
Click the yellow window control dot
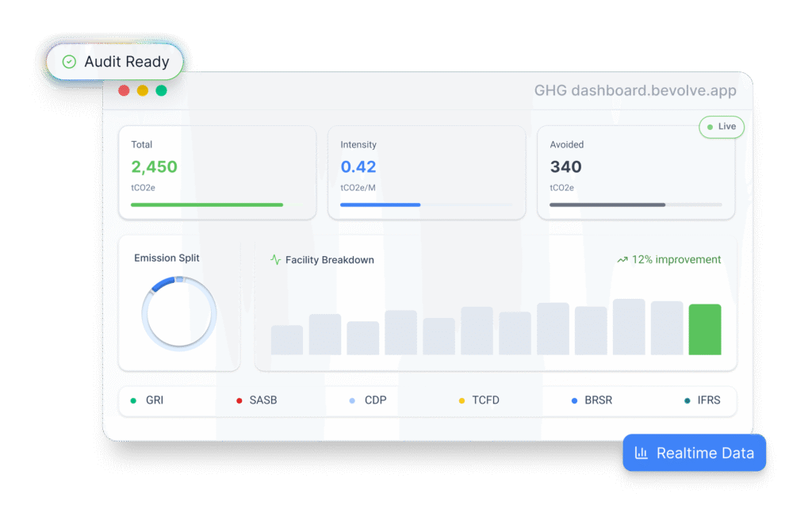click(143, 90)
